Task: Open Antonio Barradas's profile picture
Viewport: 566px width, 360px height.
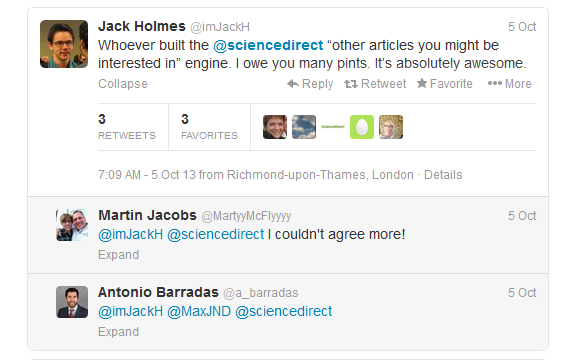Action: pos(72,302)
